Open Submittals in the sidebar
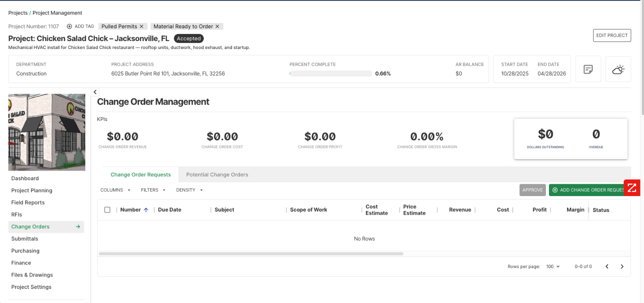Screen dimensions: 644x303 (25, 239)
